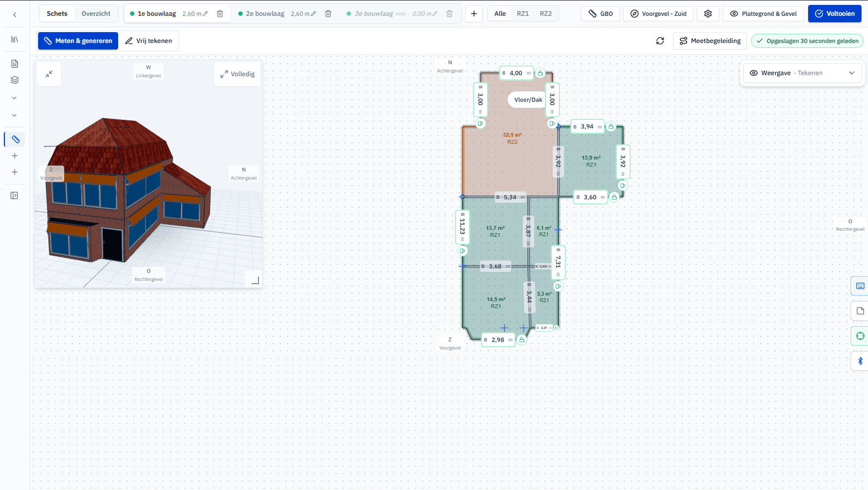Go back using the left chevron icon
Screen dimensions: 868x490
(x=15, y=15)
